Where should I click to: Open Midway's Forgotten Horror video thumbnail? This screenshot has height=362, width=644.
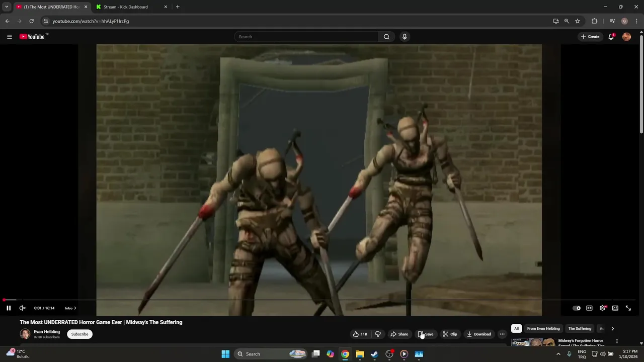tap(533, 342)
